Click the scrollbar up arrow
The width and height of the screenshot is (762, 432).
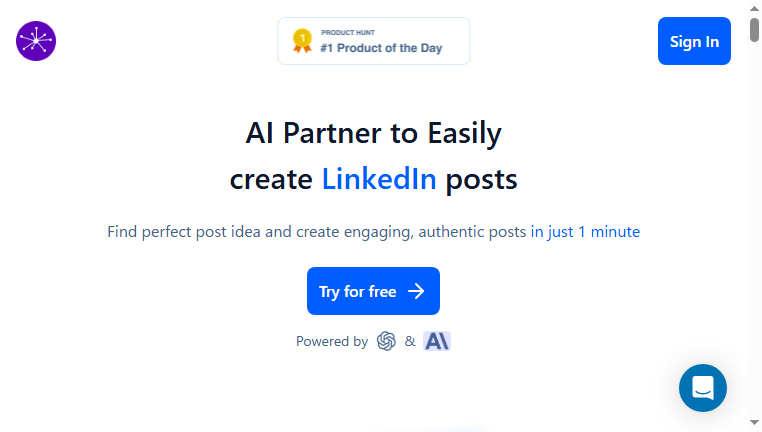(754, 8)
